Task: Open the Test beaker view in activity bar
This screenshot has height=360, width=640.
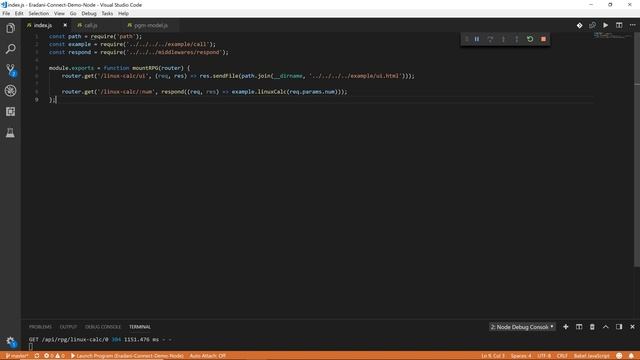Action: tap(10, 133)
